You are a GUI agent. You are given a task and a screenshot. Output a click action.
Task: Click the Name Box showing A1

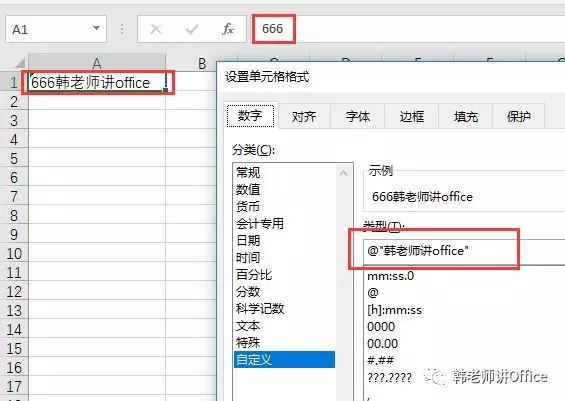tap(56, 29)
